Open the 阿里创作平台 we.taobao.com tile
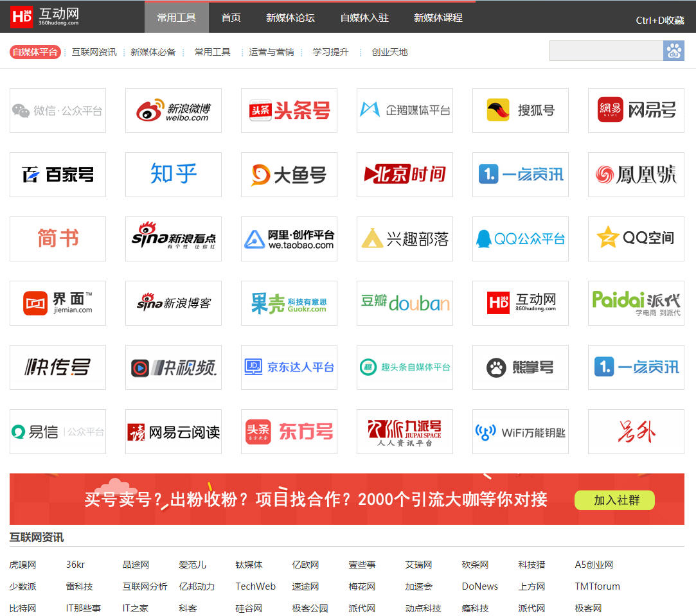Viewport: 696px width, 616px height. 289,239
